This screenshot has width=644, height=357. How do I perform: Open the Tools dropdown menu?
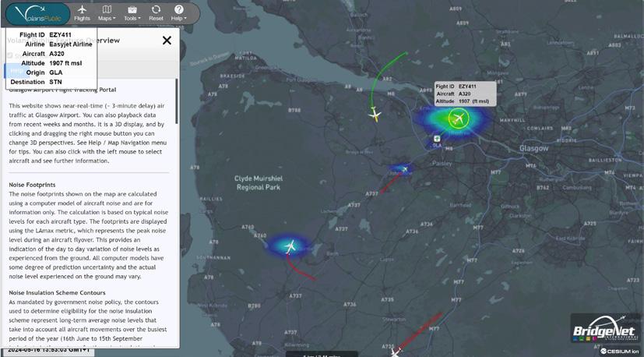click(132, 13)
